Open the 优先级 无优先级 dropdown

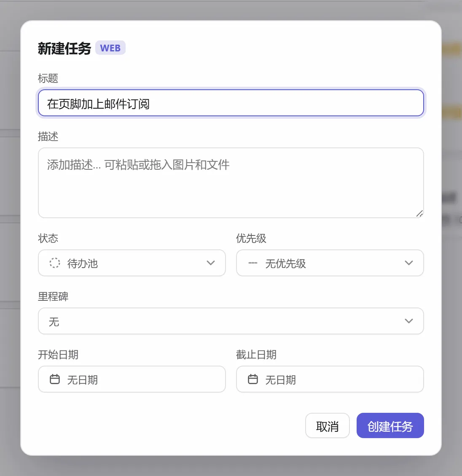tap(330, 263)
